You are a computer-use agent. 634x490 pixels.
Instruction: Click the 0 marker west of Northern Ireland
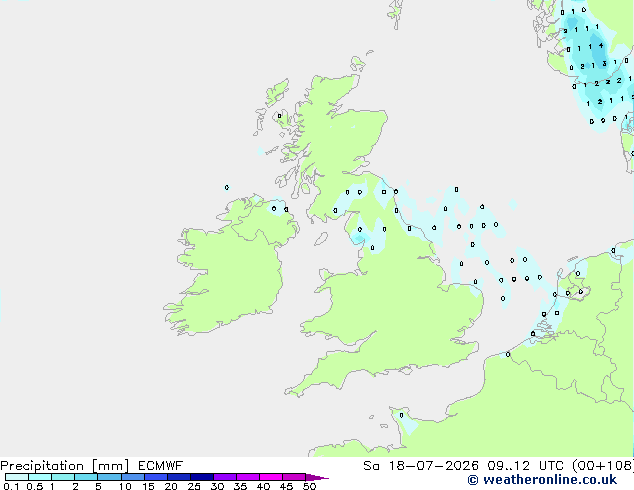227,187
